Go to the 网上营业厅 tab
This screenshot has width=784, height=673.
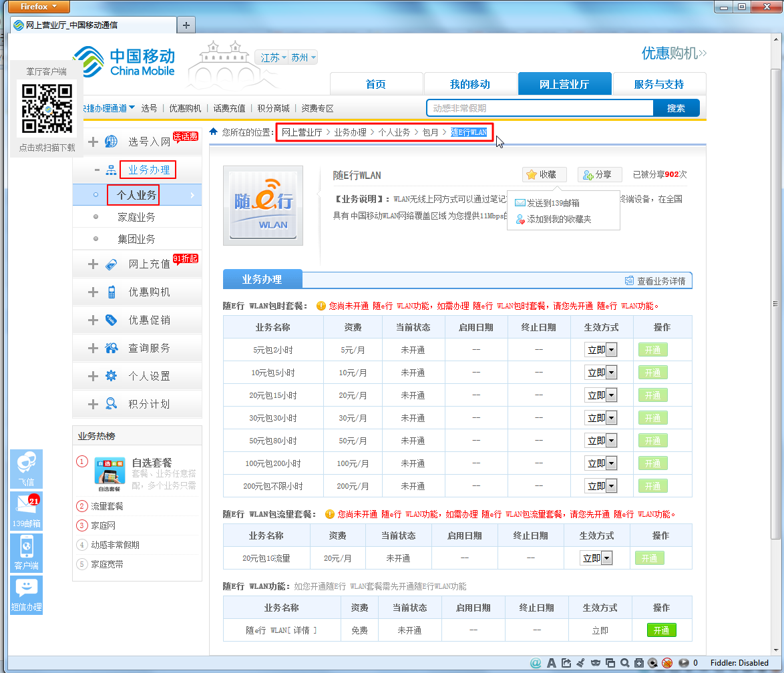pos(564,84)
